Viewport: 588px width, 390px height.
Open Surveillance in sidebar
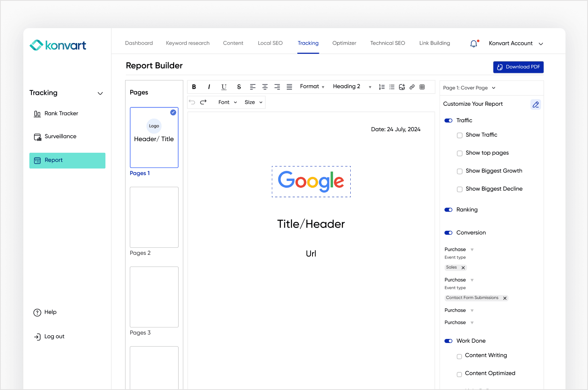tap(55, 137)
